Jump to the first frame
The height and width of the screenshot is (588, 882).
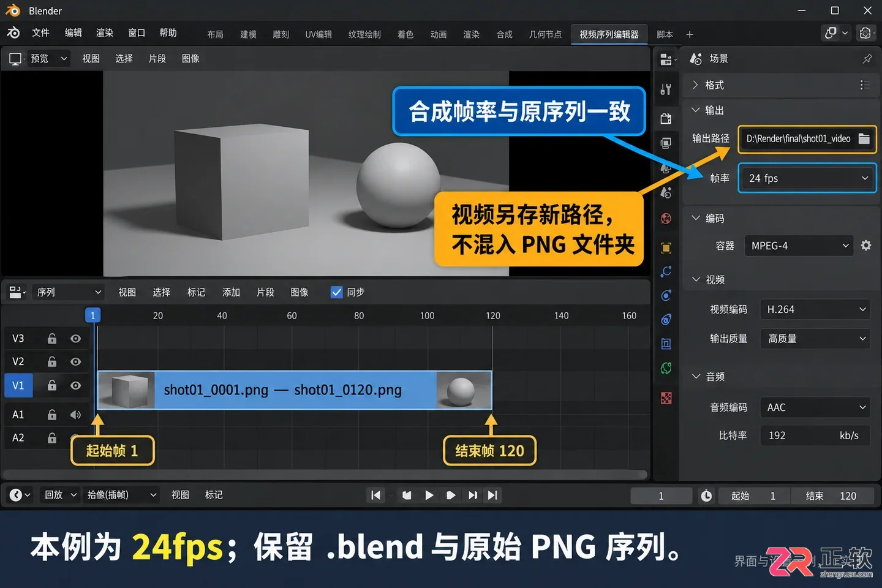coord(376,496)
